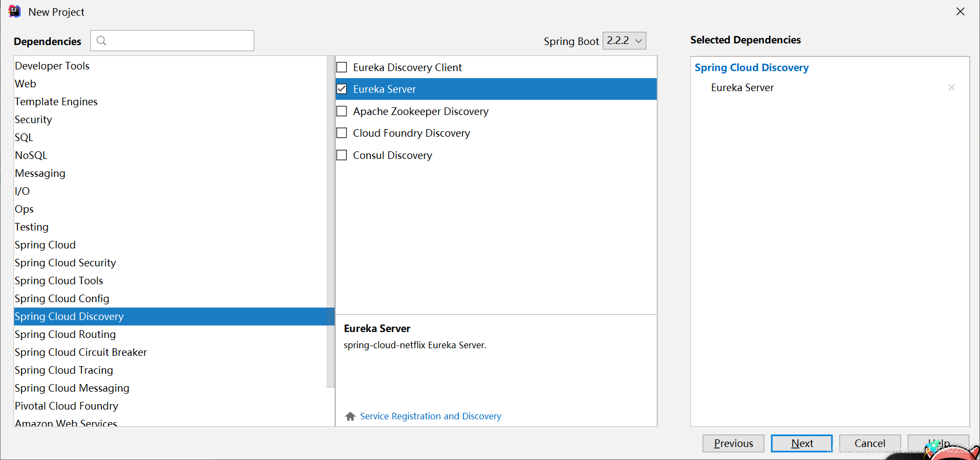
Task: Click the category list vertical scrollbar
Action: (331, 222)
